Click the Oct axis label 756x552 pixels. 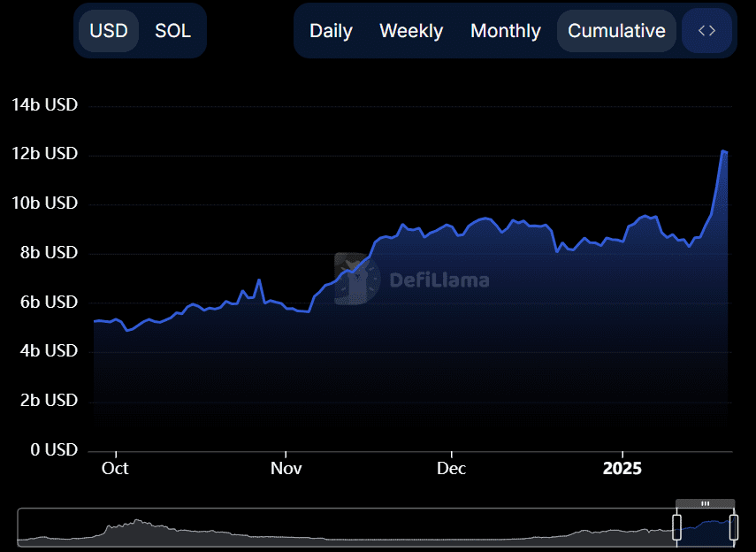tap(115, 469)
